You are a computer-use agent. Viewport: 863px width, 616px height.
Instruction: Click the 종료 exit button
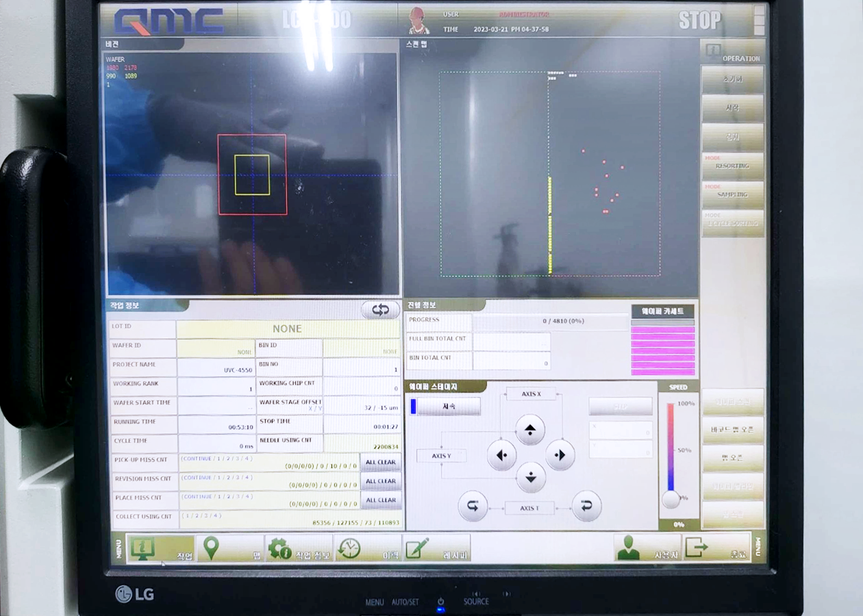(x=716, y=548)
